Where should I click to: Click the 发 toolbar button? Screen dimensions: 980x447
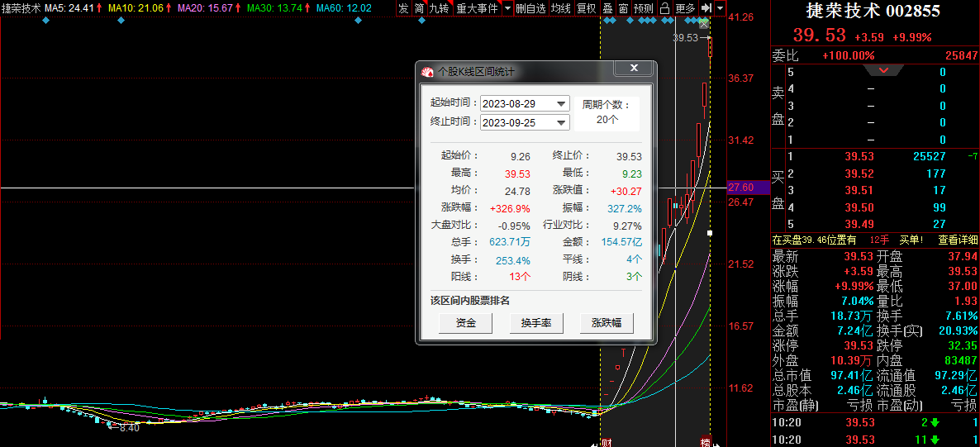click(403, 8)
